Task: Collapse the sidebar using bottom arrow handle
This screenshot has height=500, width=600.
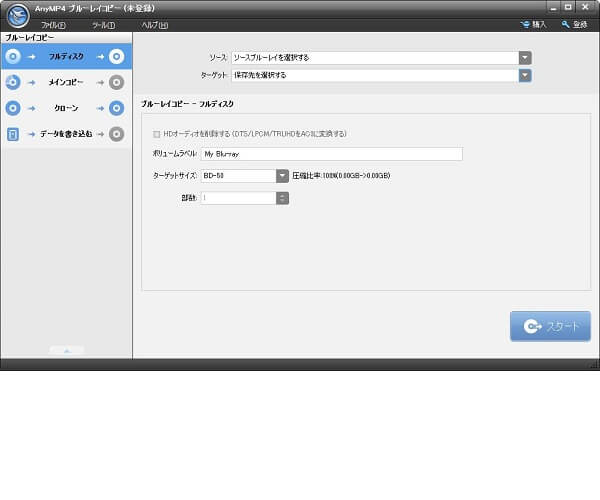Action: (x=67, y=350)
